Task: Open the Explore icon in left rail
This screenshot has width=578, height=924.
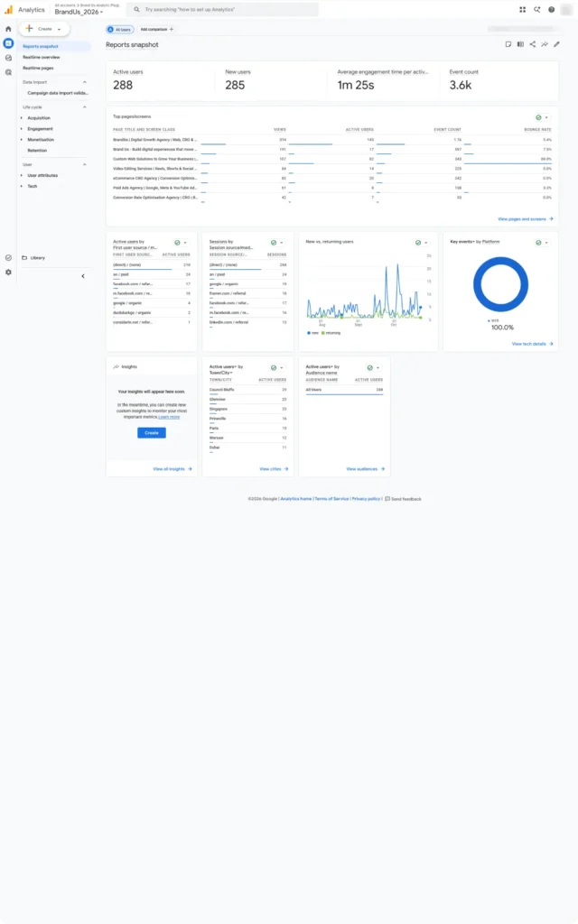Action: click(8, 58)
